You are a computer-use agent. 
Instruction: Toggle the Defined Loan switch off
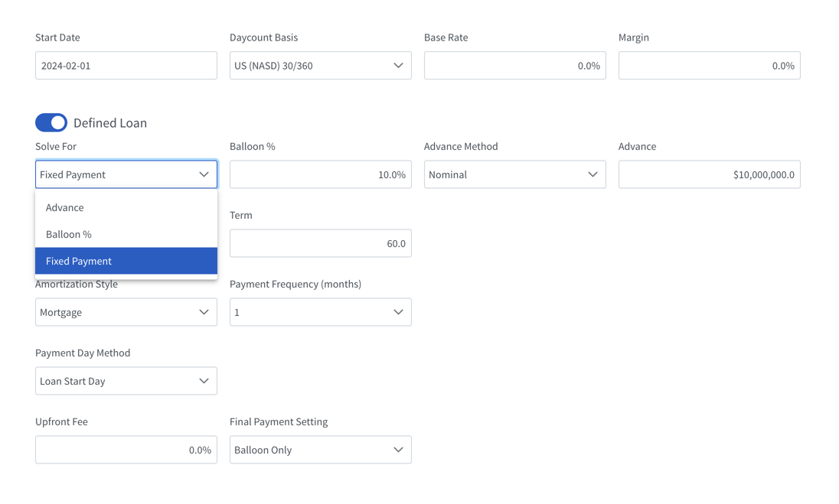click(51, 122)
